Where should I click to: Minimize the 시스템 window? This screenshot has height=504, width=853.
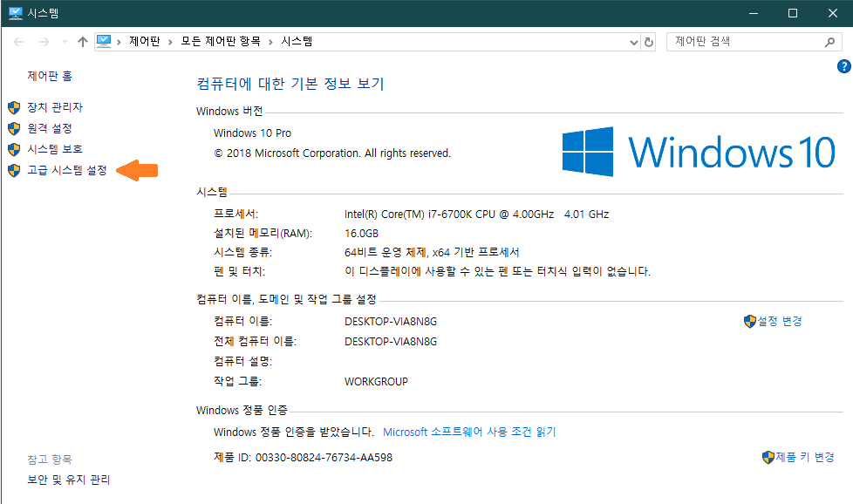click(754, 13)
